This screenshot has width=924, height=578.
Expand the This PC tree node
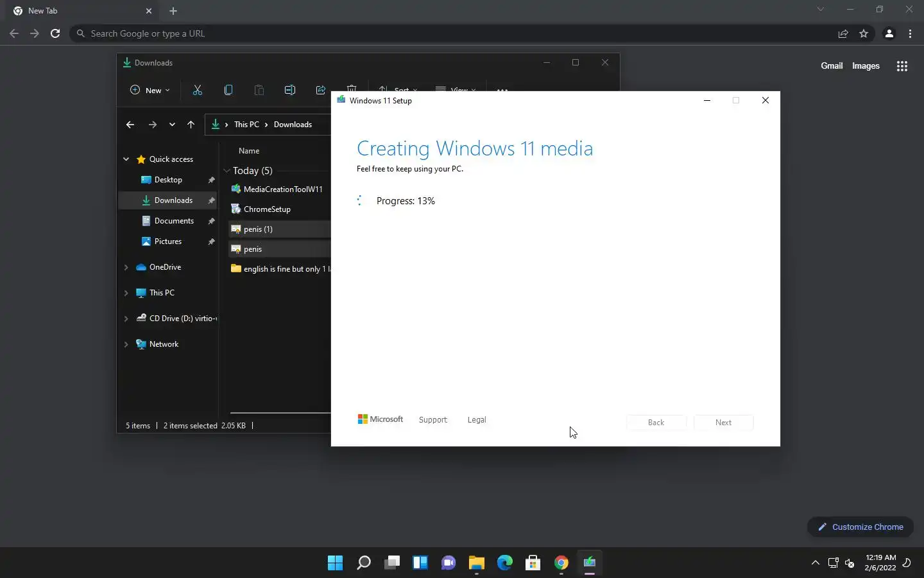pos(126,293)
